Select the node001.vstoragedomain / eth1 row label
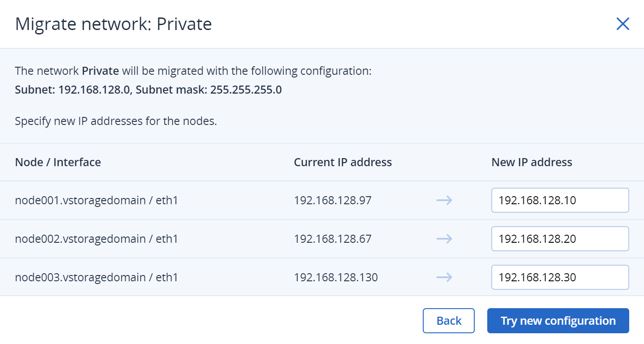This screenshot has width=644, height=344. click(x=96, y=200)
